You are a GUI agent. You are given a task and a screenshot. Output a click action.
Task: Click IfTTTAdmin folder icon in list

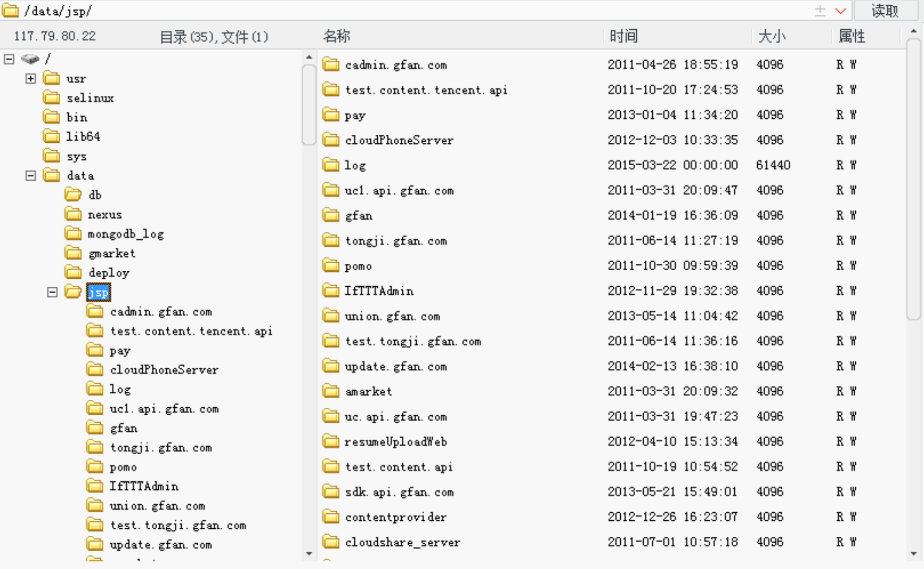331,290
